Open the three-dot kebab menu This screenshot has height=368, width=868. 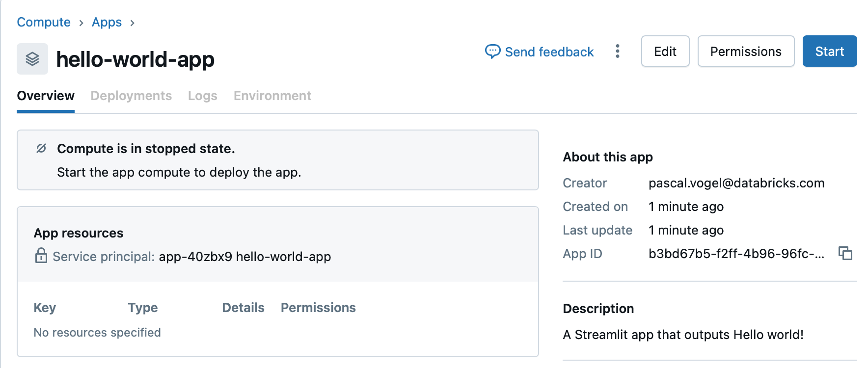(x=618, y=51)
